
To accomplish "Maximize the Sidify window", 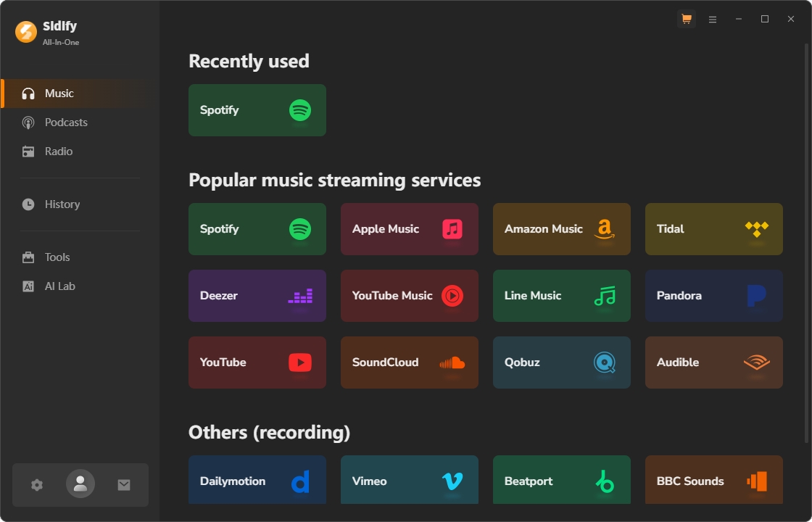I will [764, 19].
